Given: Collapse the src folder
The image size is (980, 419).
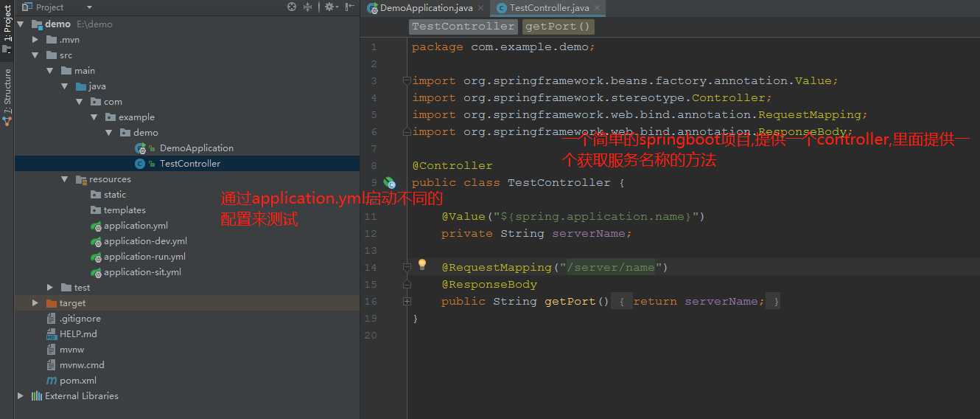Looking at the screenshot, I should point(35,55).
